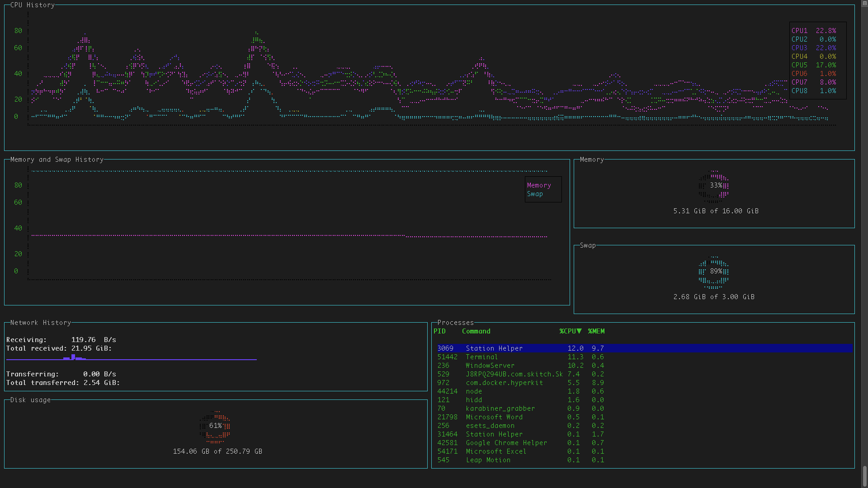Click the Memory label in memory legend

539,185
